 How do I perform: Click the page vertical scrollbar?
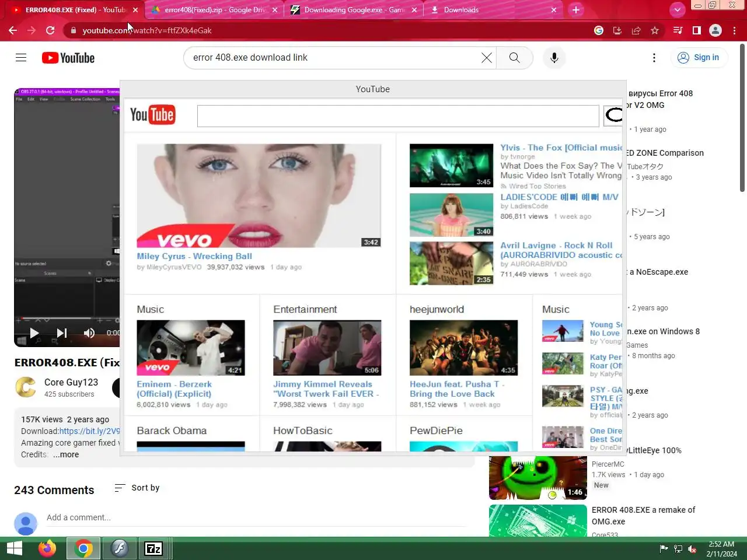click(742, 117)
